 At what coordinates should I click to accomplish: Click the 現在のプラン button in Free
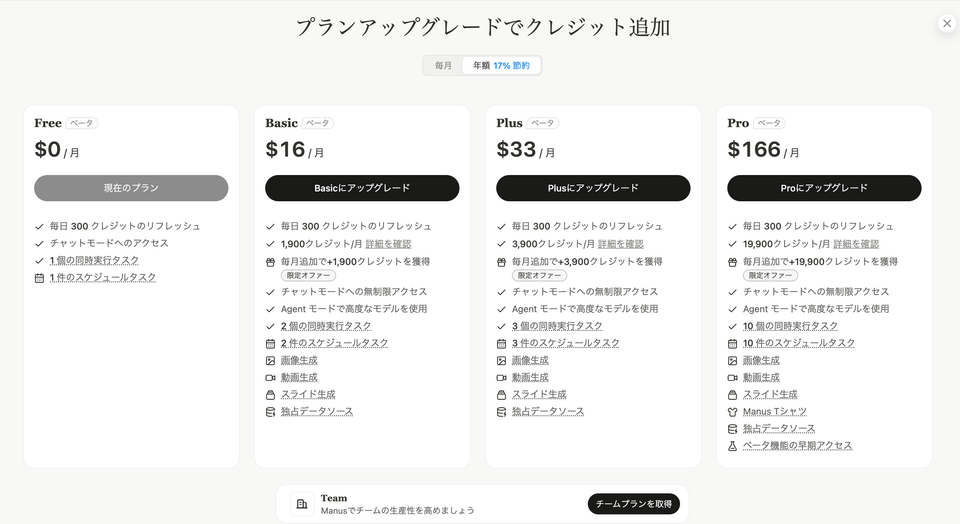tap(131, 188)
